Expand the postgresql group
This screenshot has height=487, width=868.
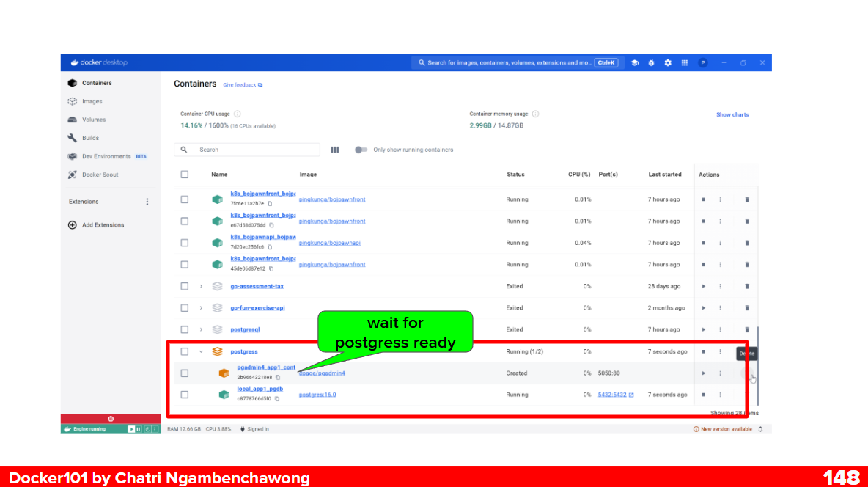tap(201, 329)
